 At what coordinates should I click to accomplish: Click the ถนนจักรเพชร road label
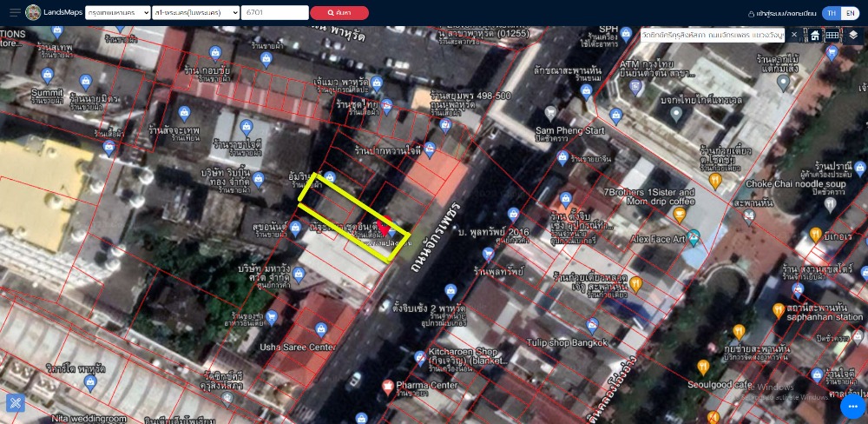(x=436, y=236)
